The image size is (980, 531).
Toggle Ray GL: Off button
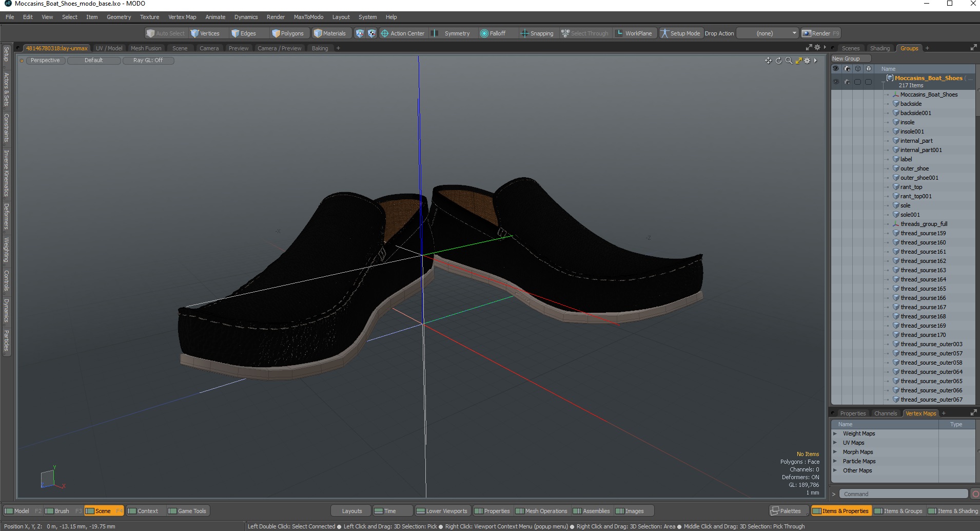(x=148, y=60)
